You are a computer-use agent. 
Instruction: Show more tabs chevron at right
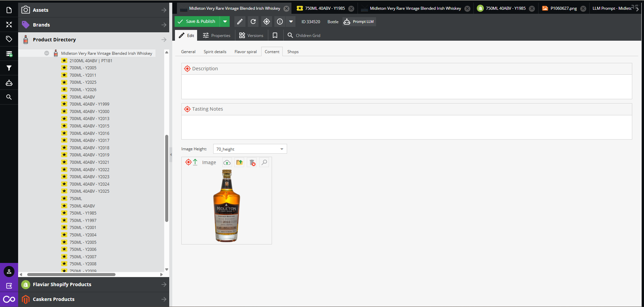pos(637,9)
